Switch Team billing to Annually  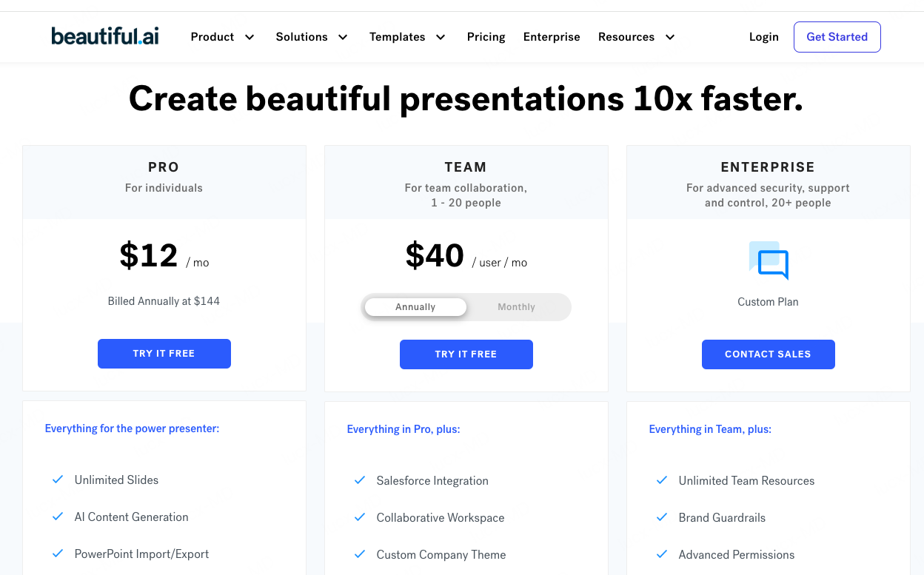pos(415,307)
